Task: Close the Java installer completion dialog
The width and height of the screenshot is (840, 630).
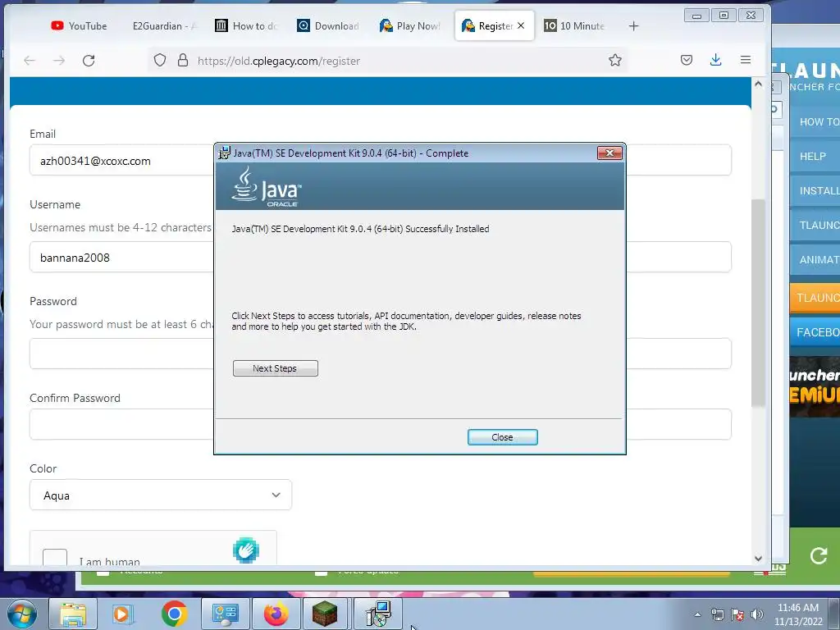Action: tap(502, 437)
